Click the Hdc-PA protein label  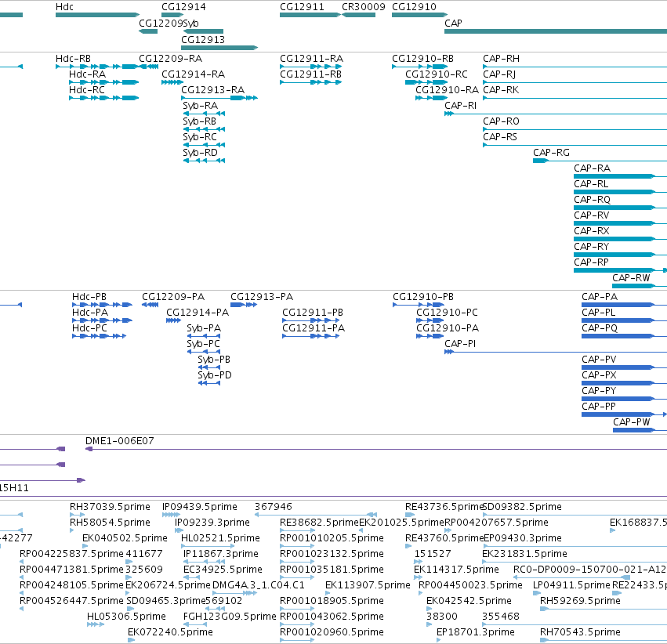point(90,313)
